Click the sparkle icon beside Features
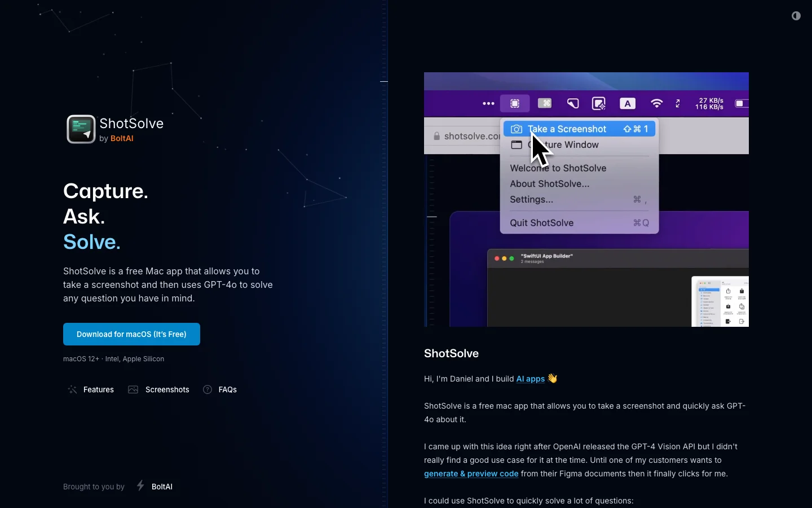 click(x=72, y=390)
